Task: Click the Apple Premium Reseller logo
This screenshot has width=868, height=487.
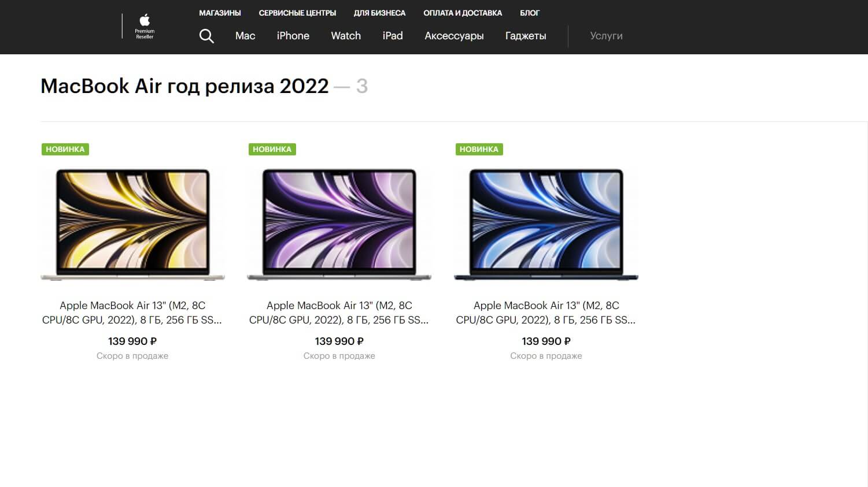Action: coord(145,27)
